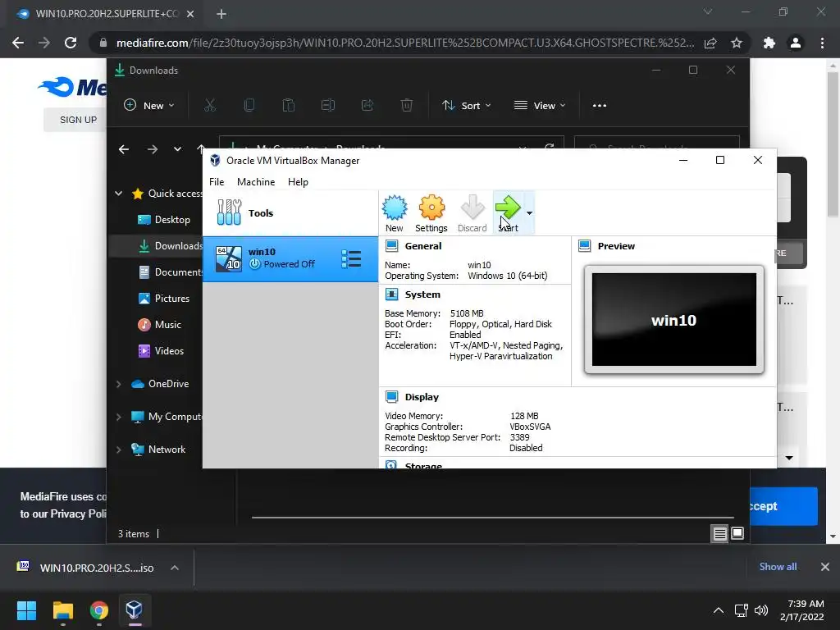Open Chrome three-dot menu
840x630 pixels.
click(822, 43)
